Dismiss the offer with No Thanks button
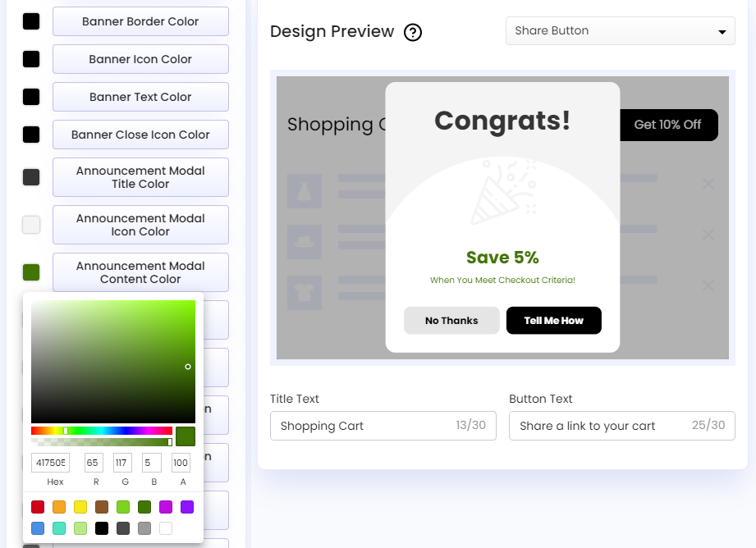This screenshot has width=756, height=548. tap(451, 320)
